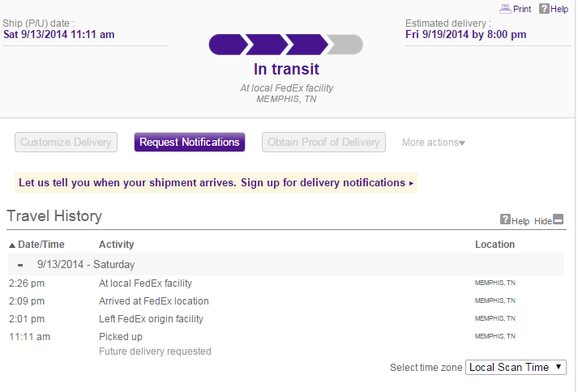Click the Hide minus icon
The image size is (578, 392).
pyautogui.click(x=558, y=220)
